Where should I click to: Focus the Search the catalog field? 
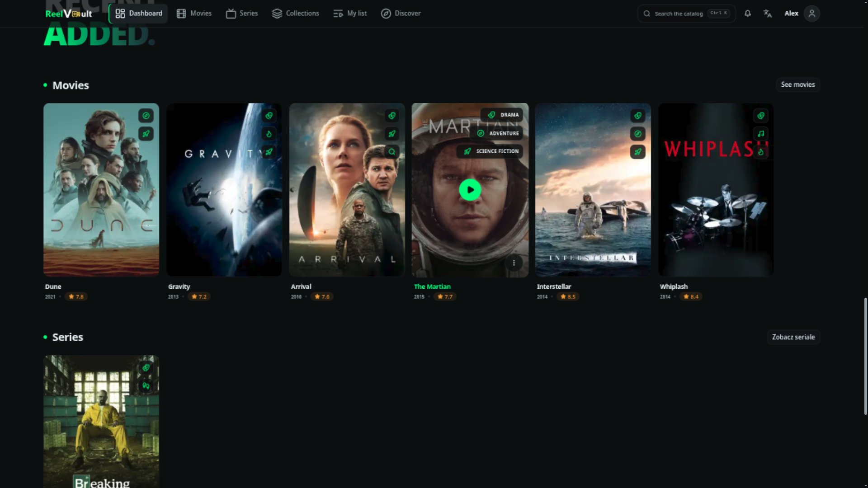686,14
